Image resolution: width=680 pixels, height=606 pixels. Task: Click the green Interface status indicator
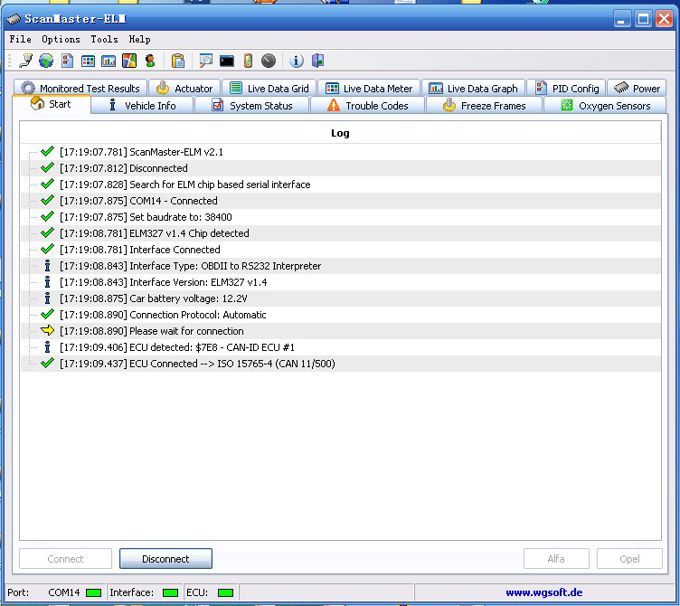(170, 593)
